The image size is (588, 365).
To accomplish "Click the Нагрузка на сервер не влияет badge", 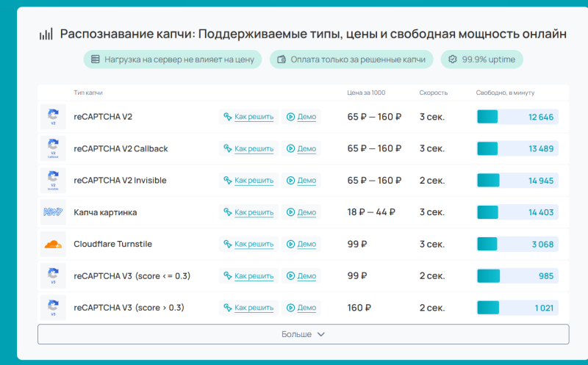I will [x=173, y=59].
